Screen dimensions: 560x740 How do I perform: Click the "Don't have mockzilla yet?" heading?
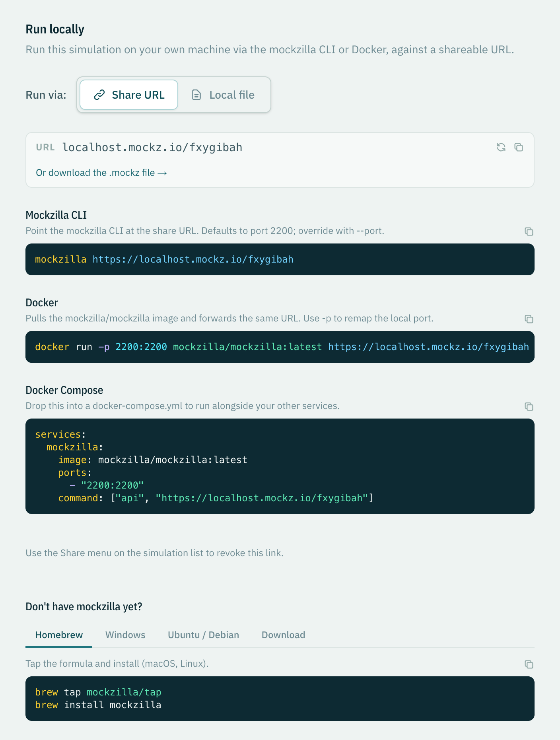tap(84, 607)
